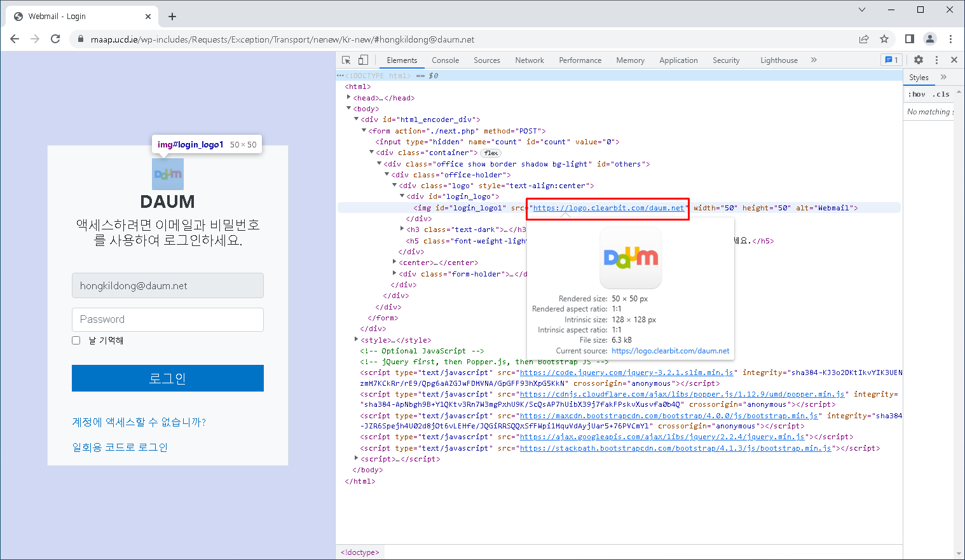Open DevTools settings gear

919,60
